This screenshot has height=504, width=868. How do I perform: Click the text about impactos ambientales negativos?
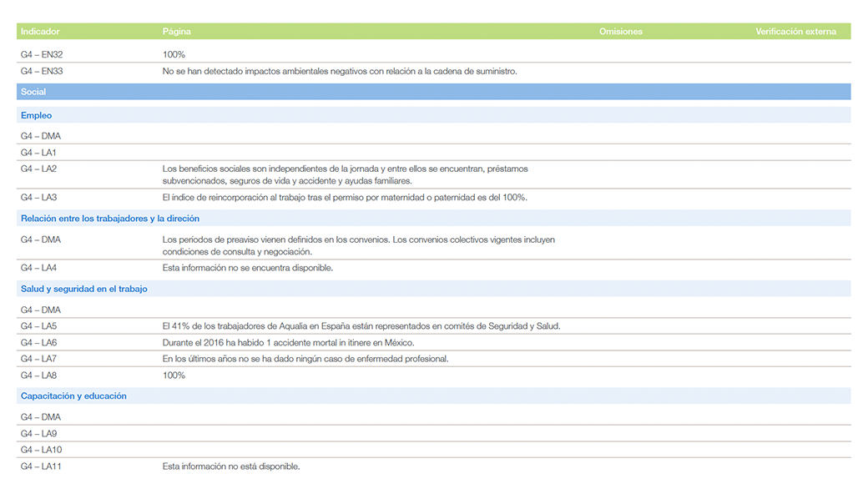(340, 72)
